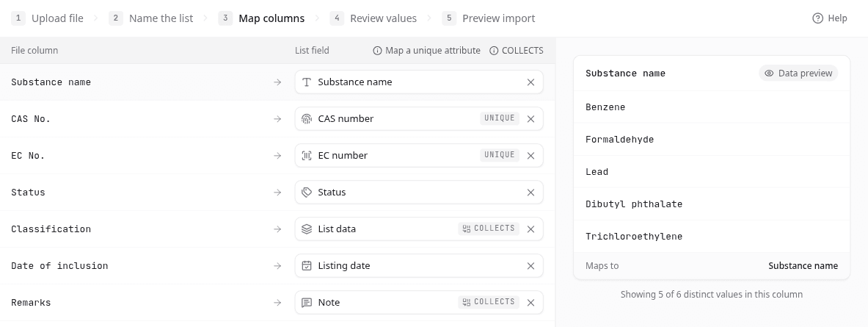Open the Status list field selector
868x327 pixels.
[x=419, y=193]
